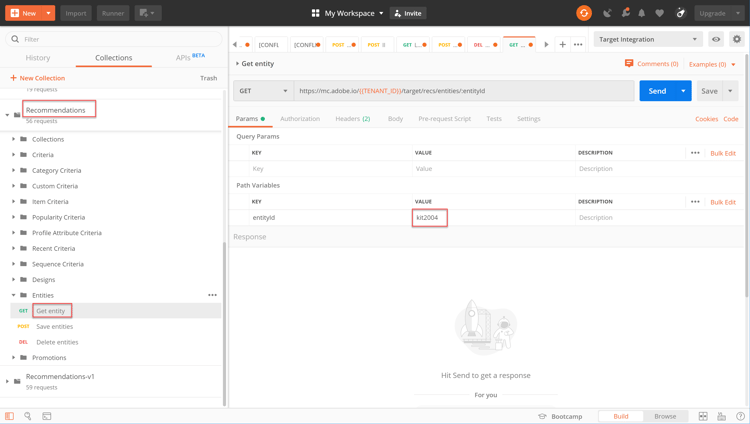Image resolution: width=750 pixels, height=424 pixels.
Task: Open the user avatar menu
Action: (681, 13)
